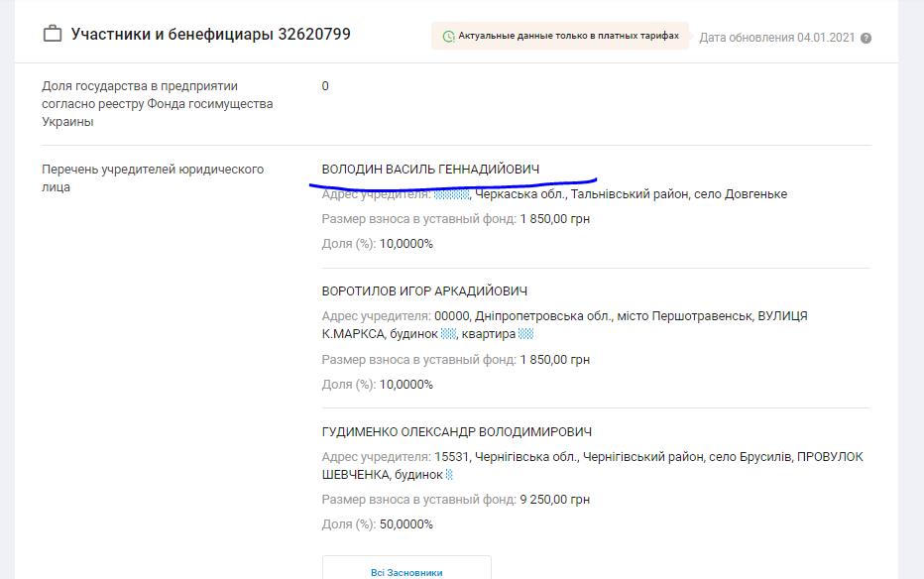Viewport: 924px width, 579px height.
Task: Click the state share value "0"
Action: pos(325,86)
